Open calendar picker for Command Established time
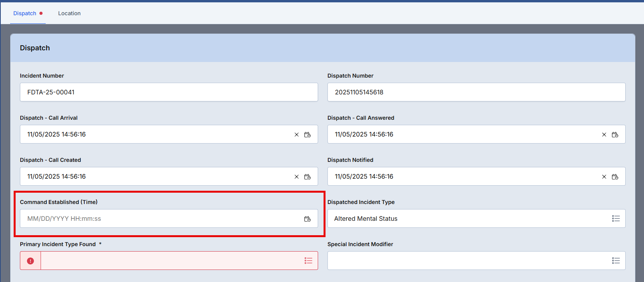644x282 pixels. point(308,219)
